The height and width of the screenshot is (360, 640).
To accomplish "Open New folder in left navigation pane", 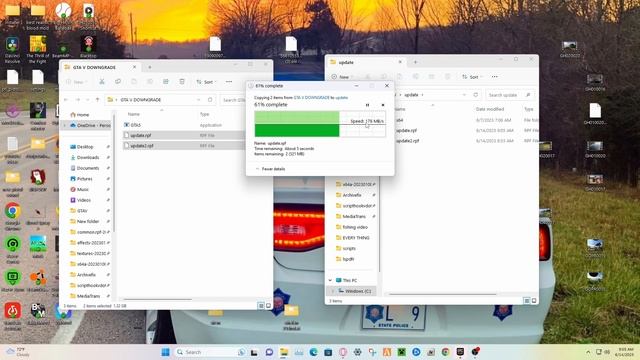I will (x=88, y=221).
